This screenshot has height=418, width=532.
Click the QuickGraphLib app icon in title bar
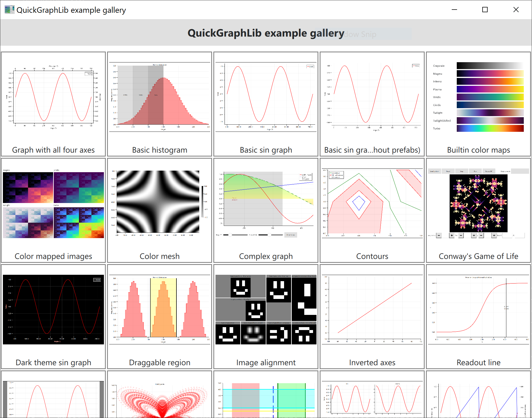[9, 10]
